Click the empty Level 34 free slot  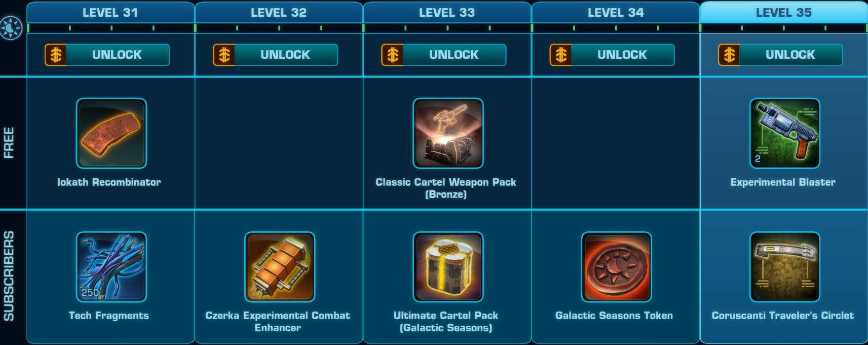pyautogui.click(x=616, y=143)
